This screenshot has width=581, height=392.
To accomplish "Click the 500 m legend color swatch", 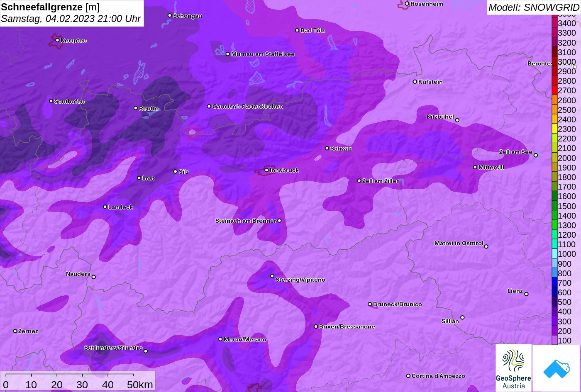I will [554, 302].
